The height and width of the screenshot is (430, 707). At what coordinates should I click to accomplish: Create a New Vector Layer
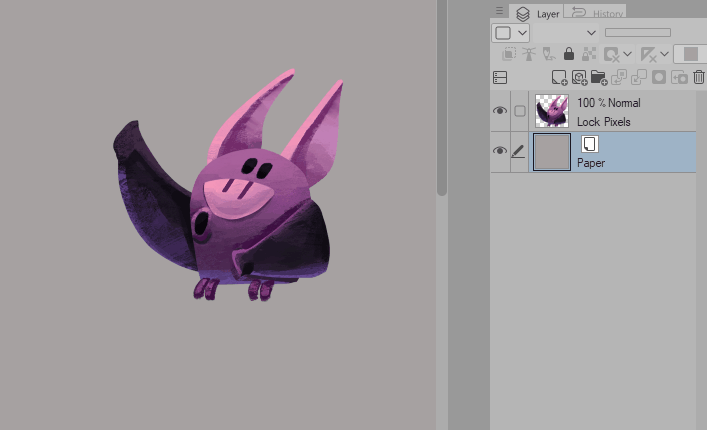point(579,78)
